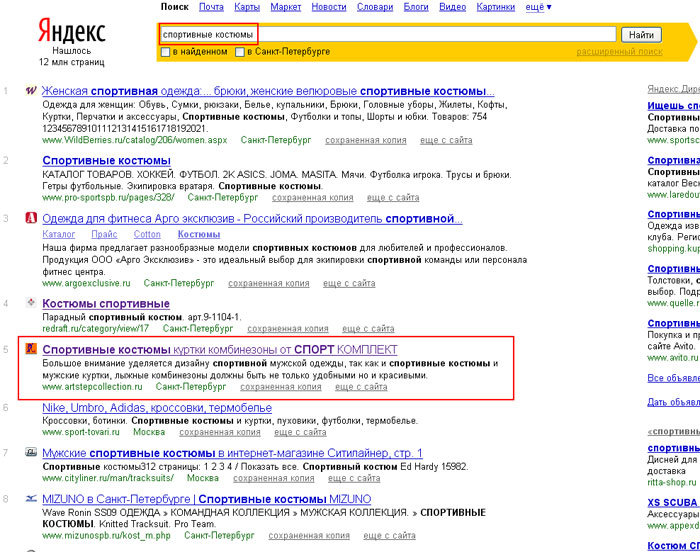The height and width of the screenshot is (552, 700).
Task: Open the www.avito.ru ad URL link
Action: 673,358
